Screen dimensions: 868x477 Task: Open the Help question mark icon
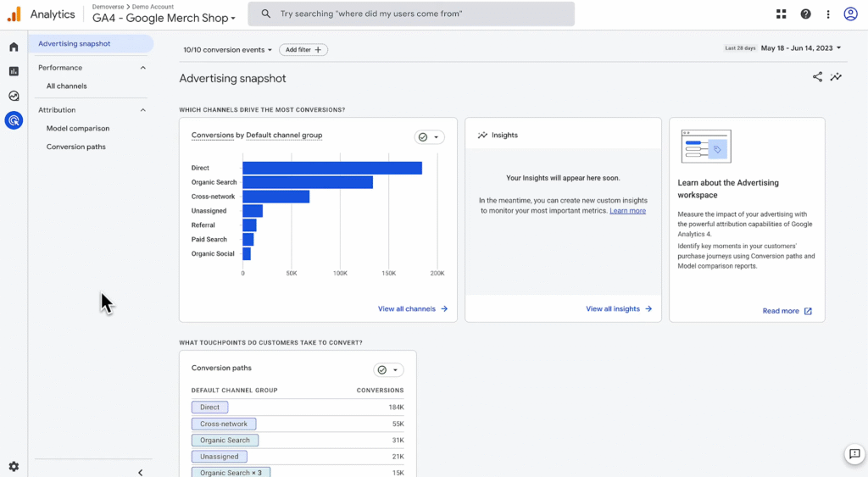[x=805, y=14]
